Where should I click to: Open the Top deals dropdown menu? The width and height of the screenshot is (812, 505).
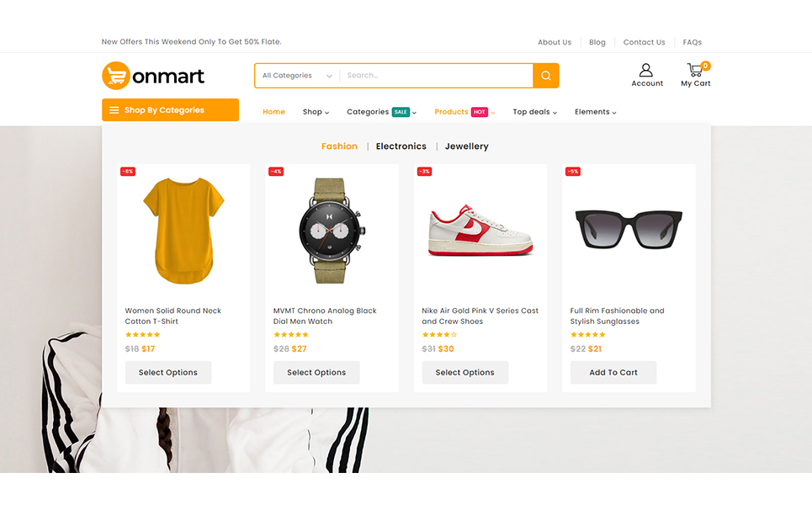click(x=534, y=112)
